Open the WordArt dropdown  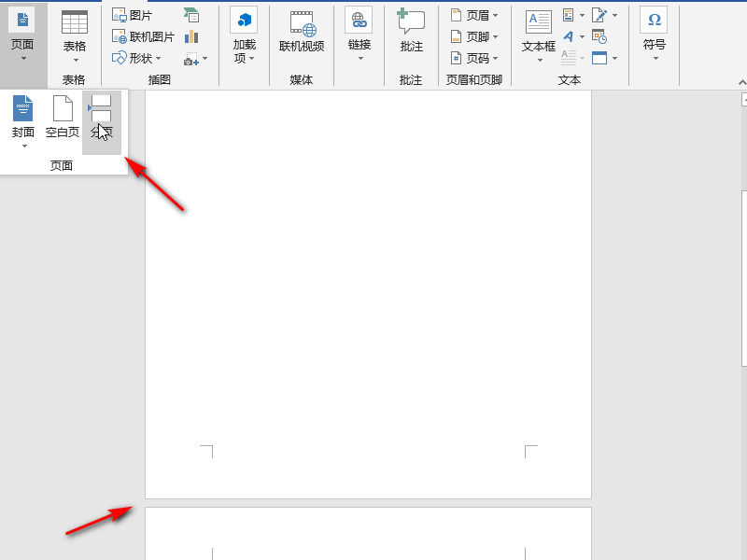coord(573,36)
